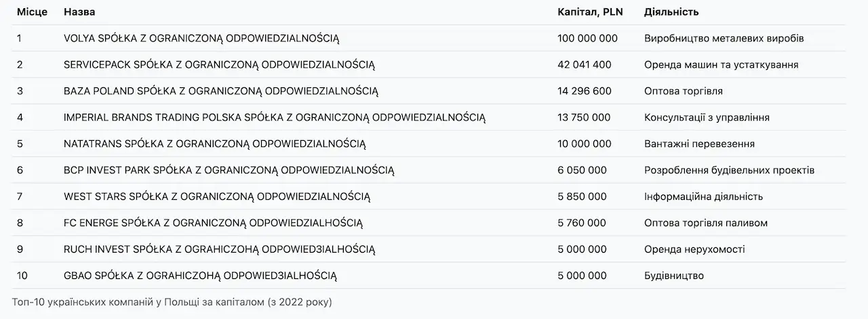The image size is (868, 319).
Task: Click the Виробництво металевих виробів activity cell
Action: coord(724,39)
